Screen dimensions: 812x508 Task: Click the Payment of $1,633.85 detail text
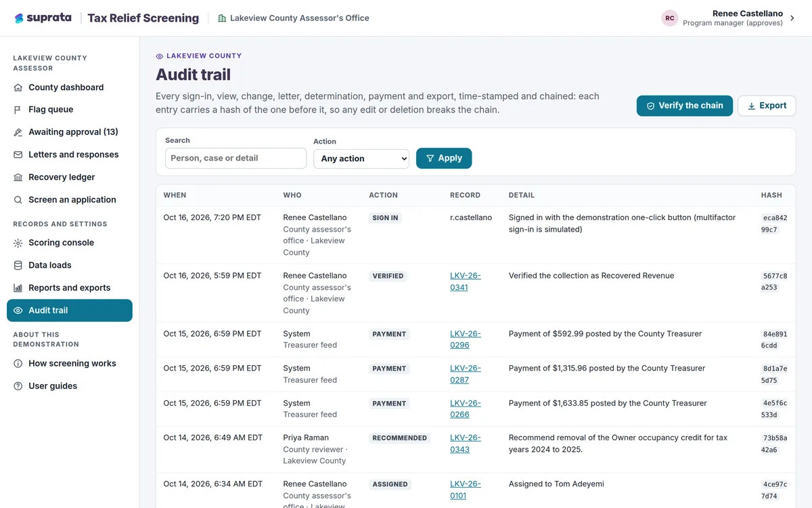click(x=608, y=403)
